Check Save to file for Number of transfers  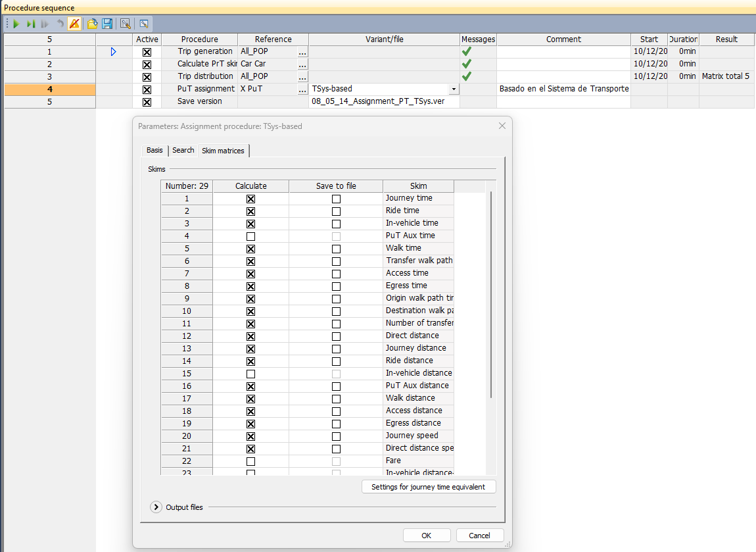336,324
